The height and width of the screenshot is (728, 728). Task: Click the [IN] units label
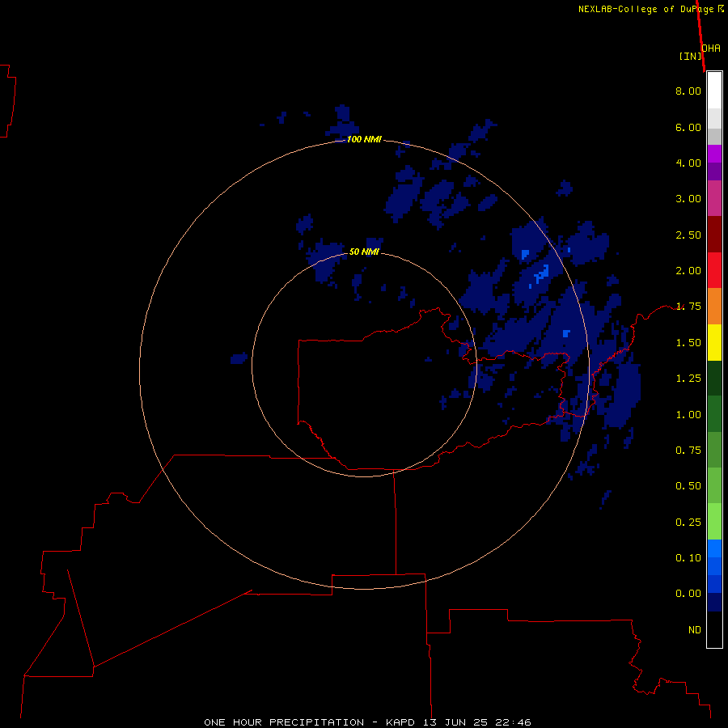pyautogui.click(x=690, y=56)
